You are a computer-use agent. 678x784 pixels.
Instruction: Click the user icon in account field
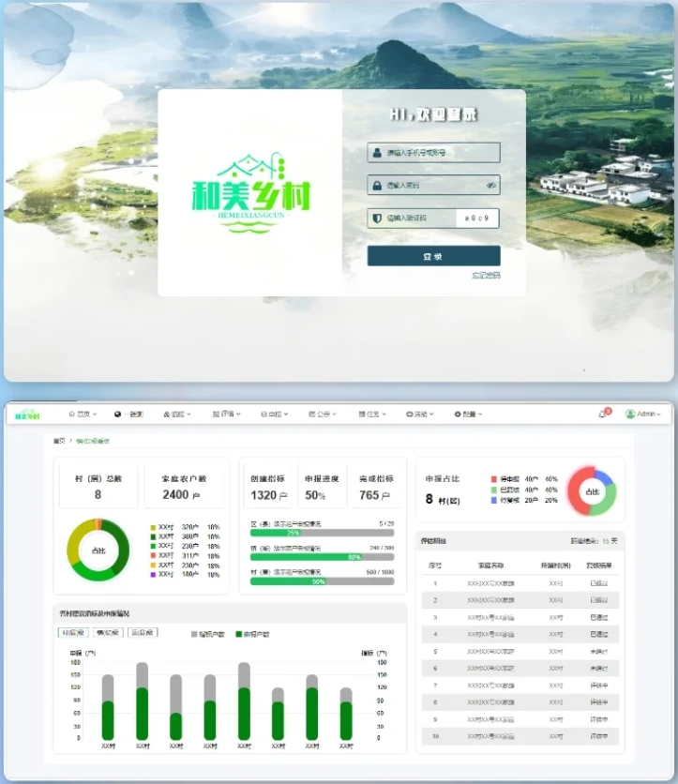377,153
